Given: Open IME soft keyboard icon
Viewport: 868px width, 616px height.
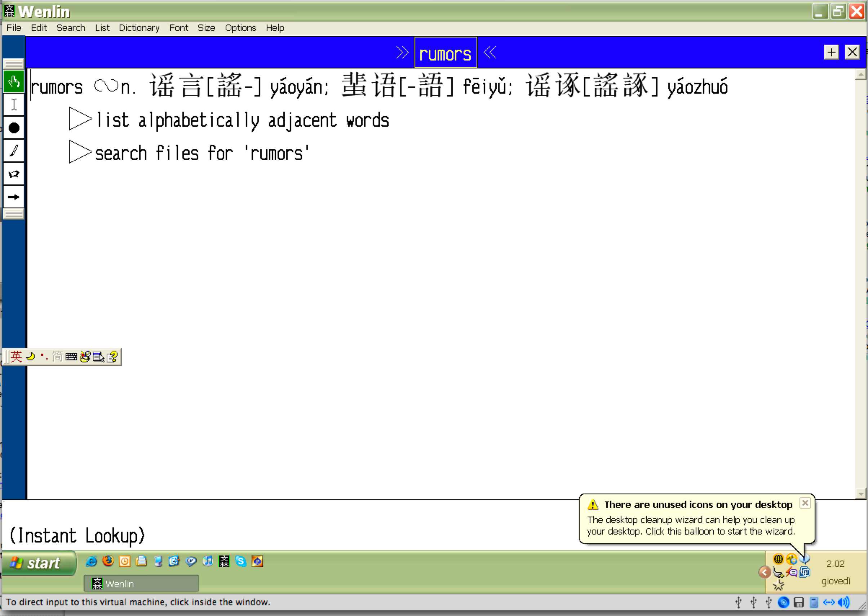Looking at the screenshot, I should point(71,357).
